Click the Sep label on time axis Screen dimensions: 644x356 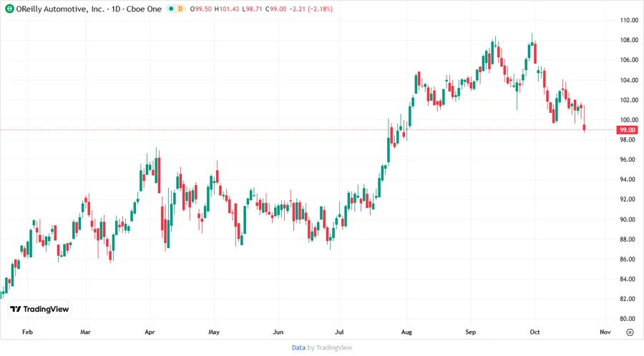click(471, 332)
